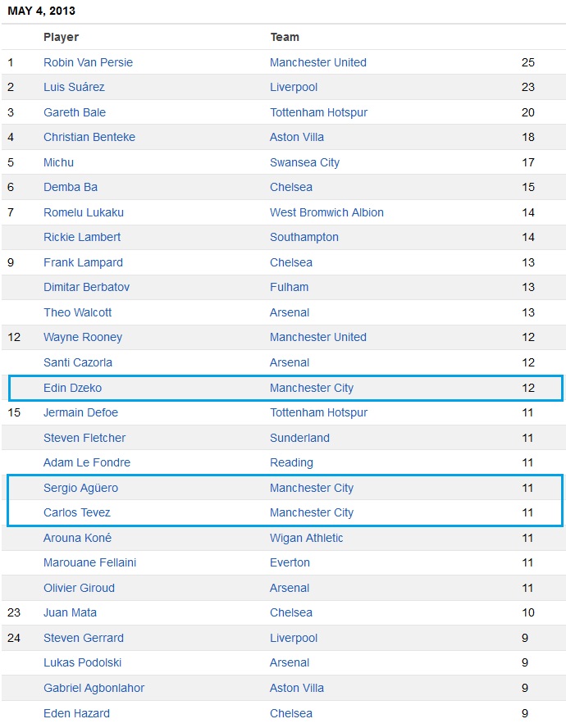Click the Sunderland team link
Viewport: 566px width, 728px height.
(x=299, y=438)
